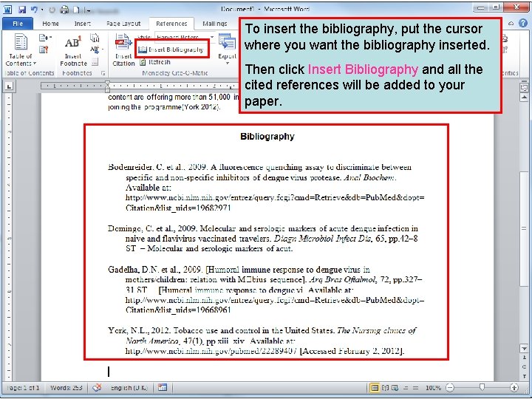Click the Next Footnote icon
The width and height of the screenshot is (532, 399).
pos(95,50)
